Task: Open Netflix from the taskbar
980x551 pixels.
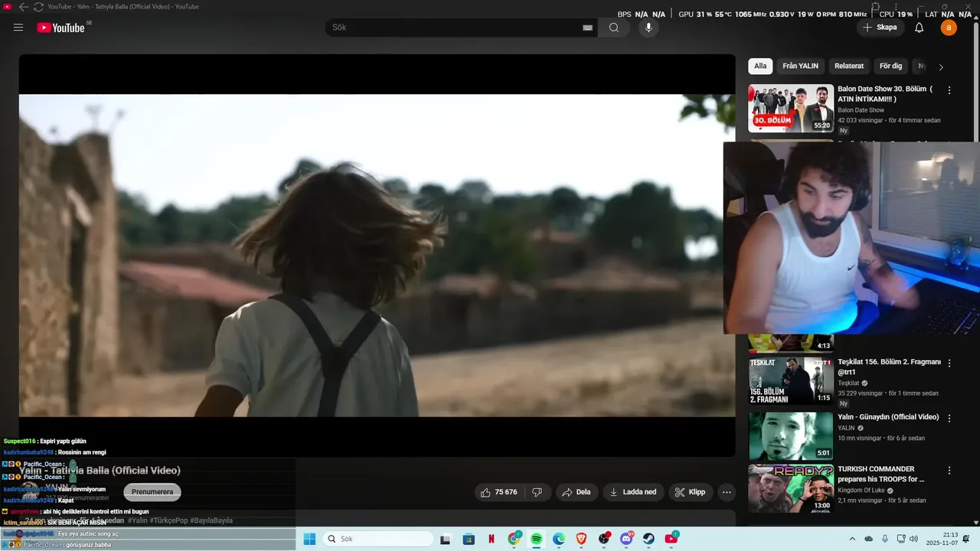Action: click(x=492, y=540)
